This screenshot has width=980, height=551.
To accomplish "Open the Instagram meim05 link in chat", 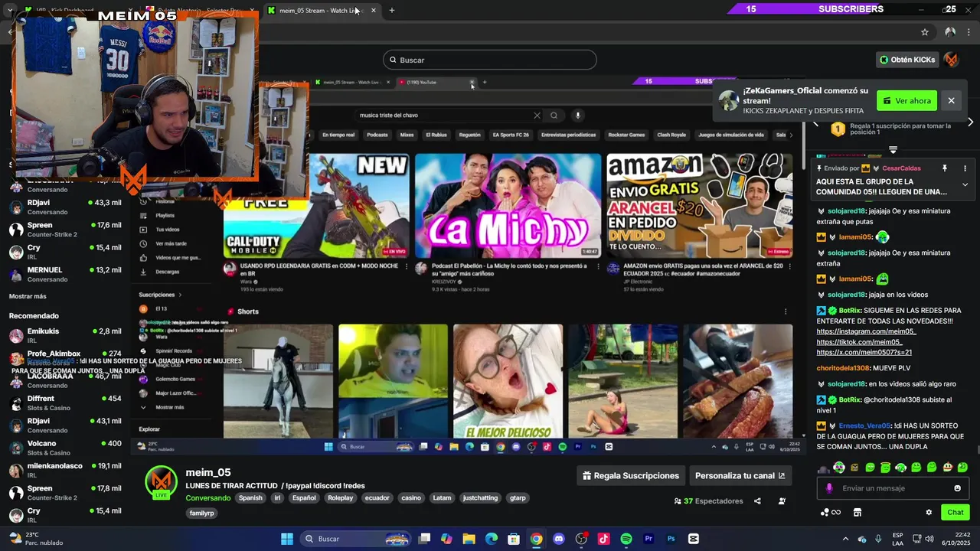I will coord(866,331).
